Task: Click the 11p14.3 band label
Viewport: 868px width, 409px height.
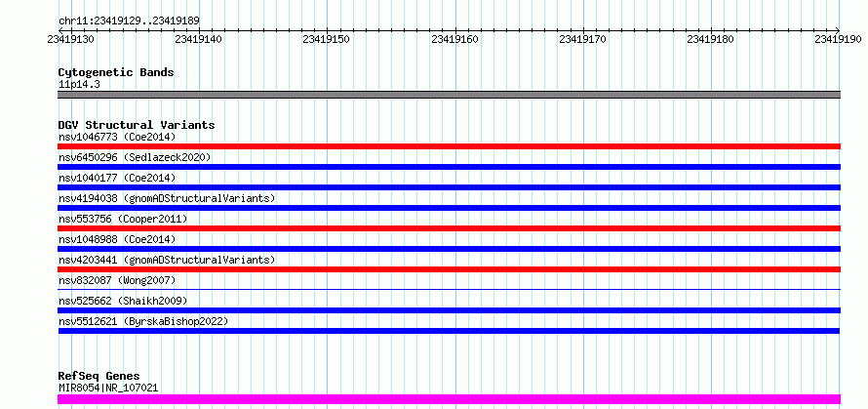Action: [79, 85]
